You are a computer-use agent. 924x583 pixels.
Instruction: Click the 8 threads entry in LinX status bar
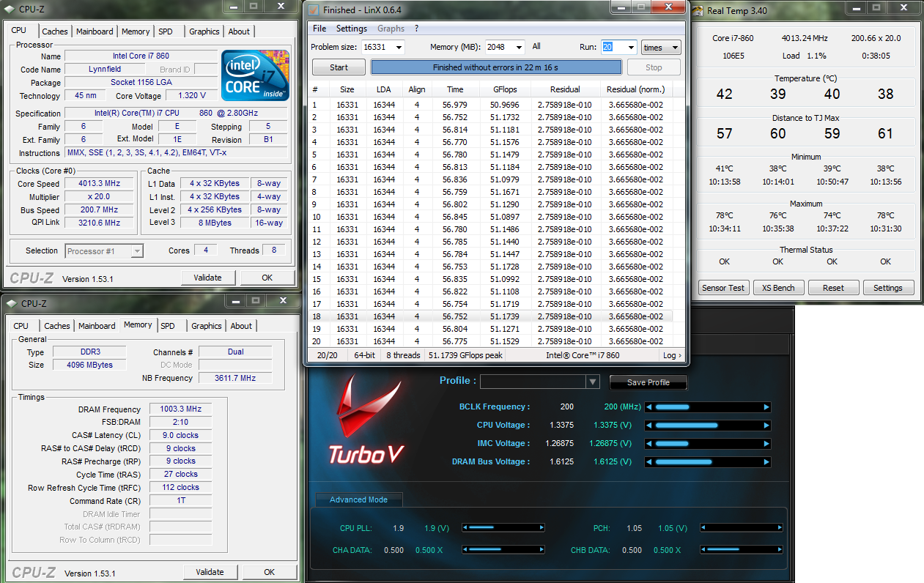[x=404, y=355]
